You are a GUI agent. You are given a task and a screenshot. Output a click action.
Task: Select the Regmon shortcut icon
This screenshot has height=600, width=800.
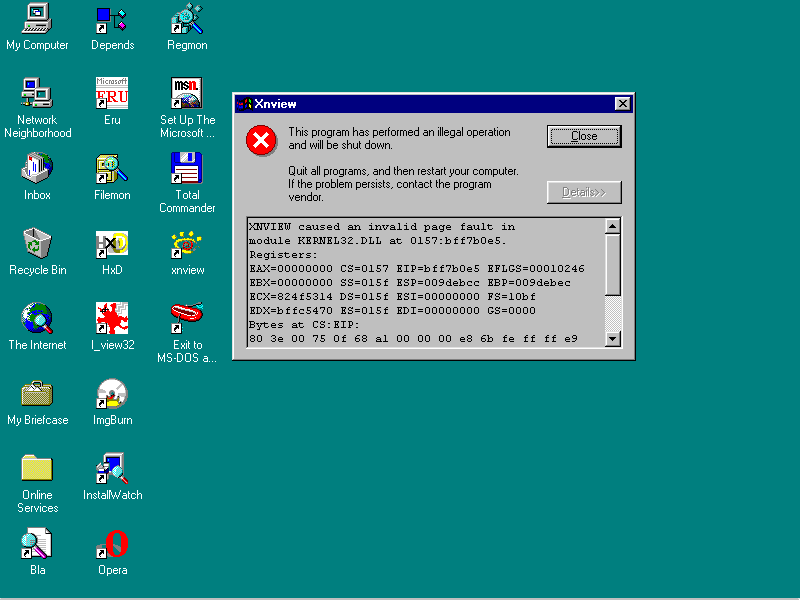coord(187,19)
